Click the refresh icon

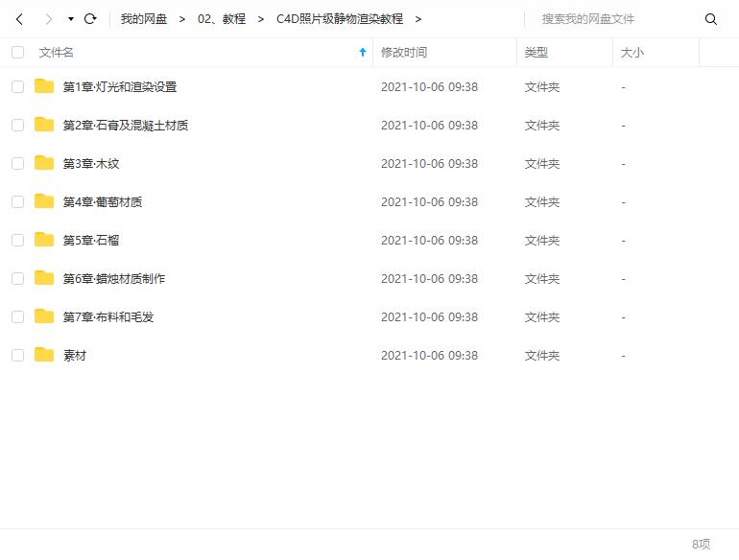point(90,19)
